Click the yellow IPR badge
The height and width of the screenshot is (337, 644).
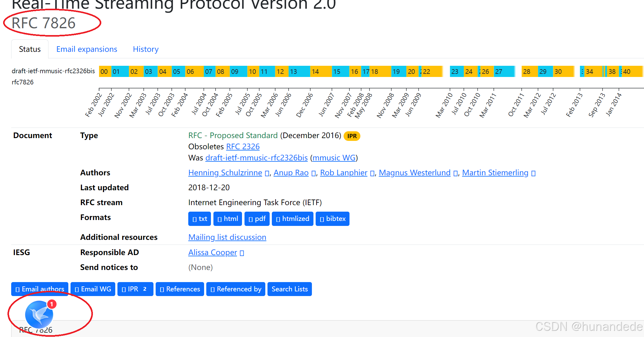(352, 136)
